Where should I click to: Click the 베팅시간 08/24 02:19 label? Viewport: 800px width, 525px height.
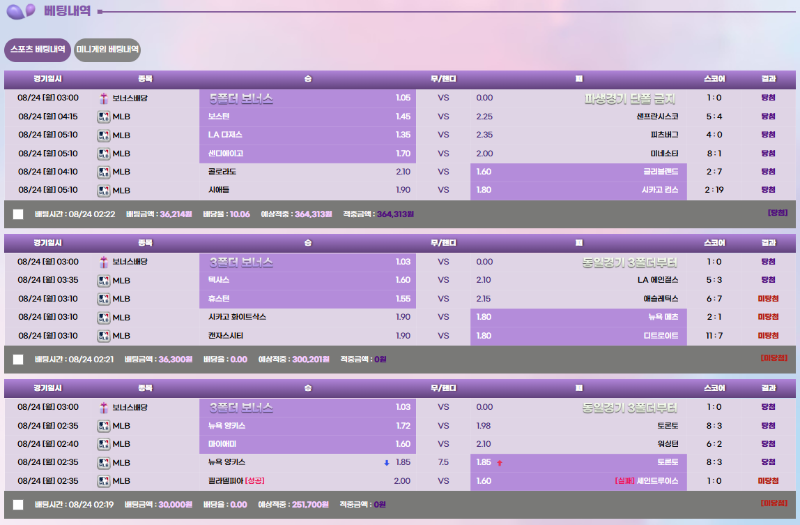[x=74, y=505]
